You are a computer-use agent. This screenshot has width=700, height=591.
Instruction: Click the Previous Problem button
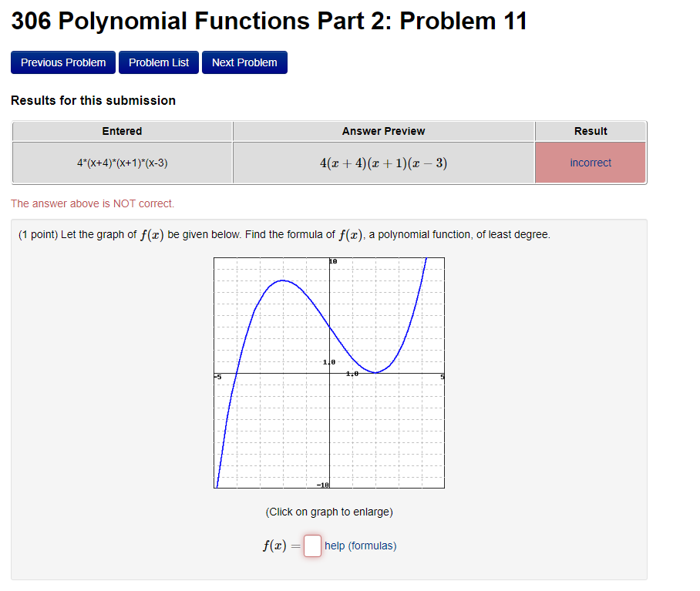62,62
